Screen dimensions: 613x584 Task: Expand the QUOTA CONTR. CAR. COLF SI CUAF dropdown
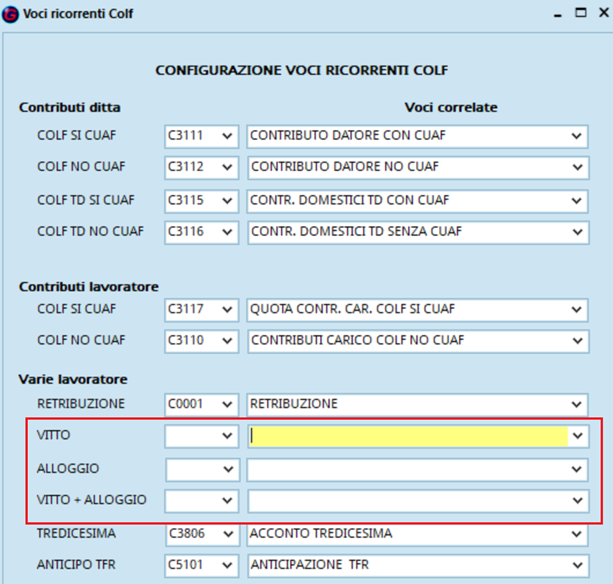[576, 310]
